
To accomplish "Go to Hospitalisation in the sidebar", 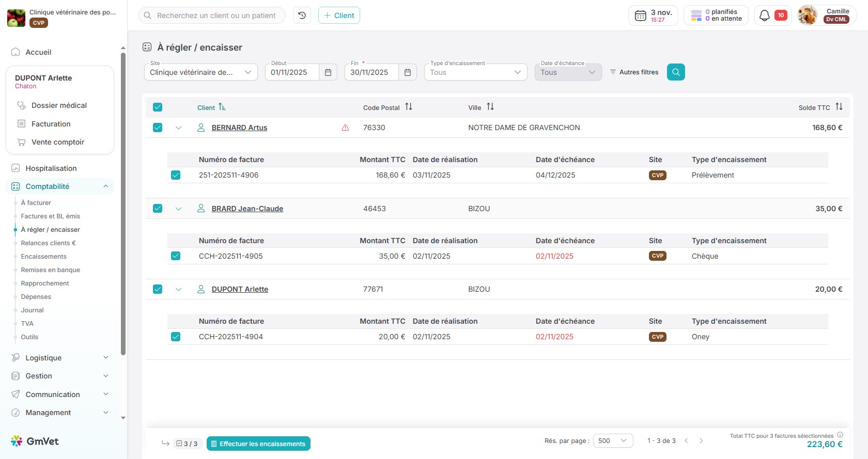I will click(51, 168).
